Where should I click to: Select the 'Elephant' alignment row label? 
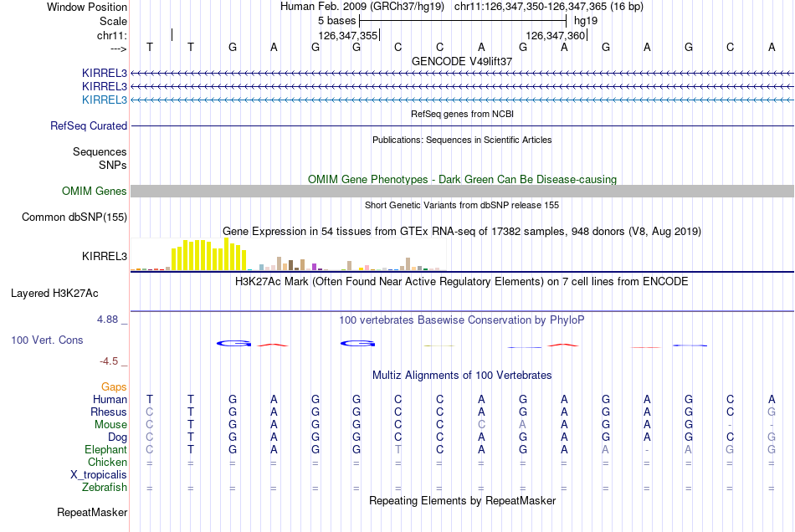(x=106, y=450)
